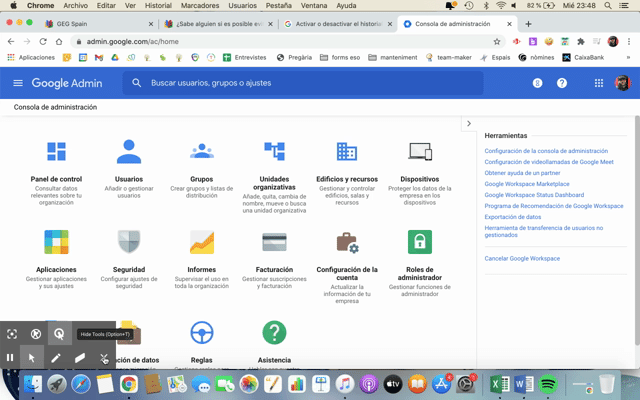640x400 pixels.
Task: Open Edificios y recursos building icon
Action: pyautogui.click(x=347, y=151)
